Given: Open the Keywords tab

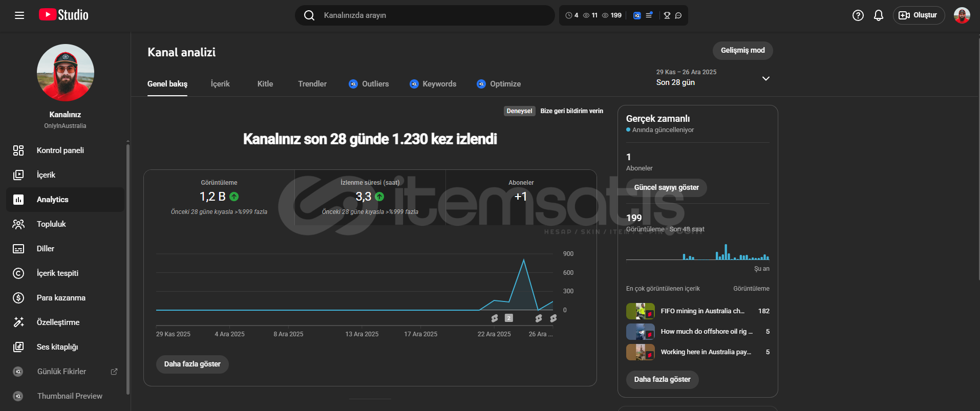Looking at the screenshot, I should pos(433,84).
